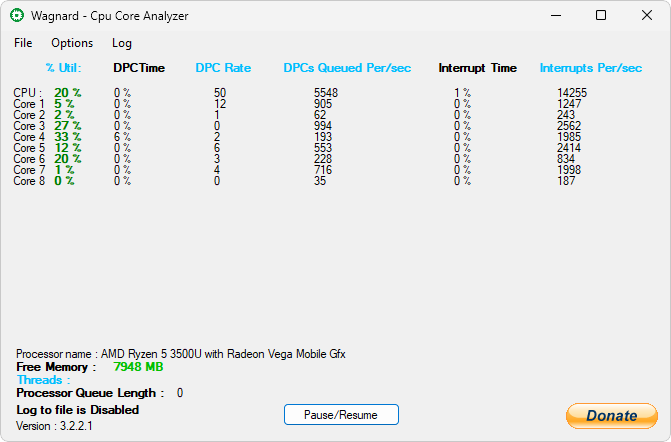
Task: Click the '% Util:' column header
Action: click(63, 68)
